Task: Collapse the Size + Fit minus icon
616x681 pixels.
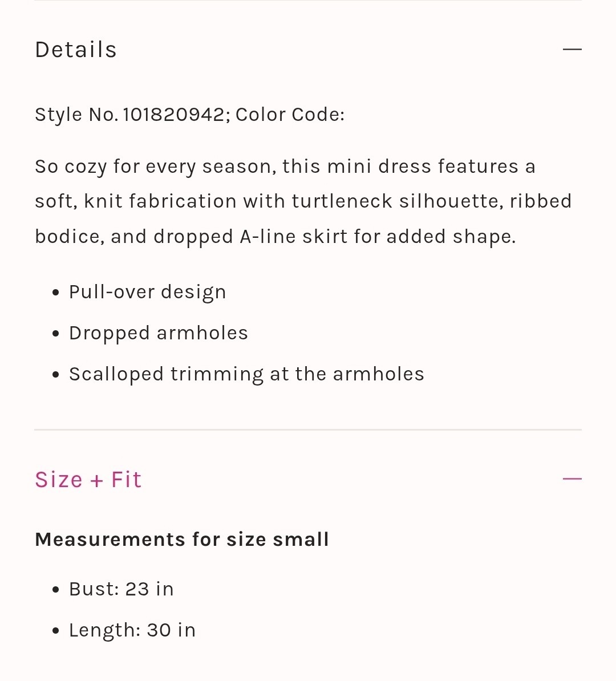Action: coord(572,479)
